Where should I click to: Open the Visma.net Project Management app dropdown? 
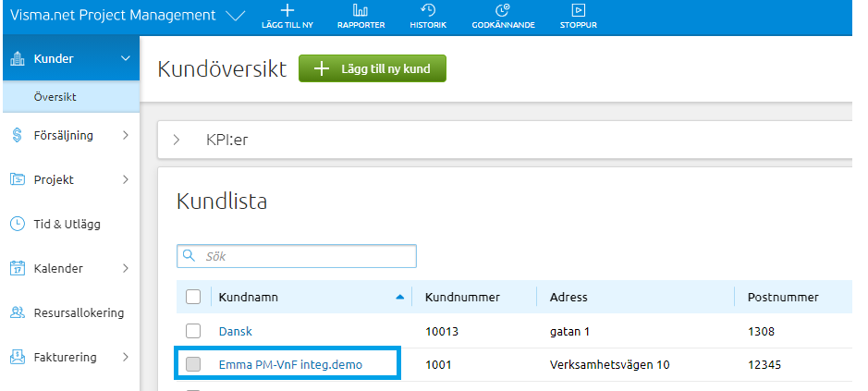pos(236,16)
